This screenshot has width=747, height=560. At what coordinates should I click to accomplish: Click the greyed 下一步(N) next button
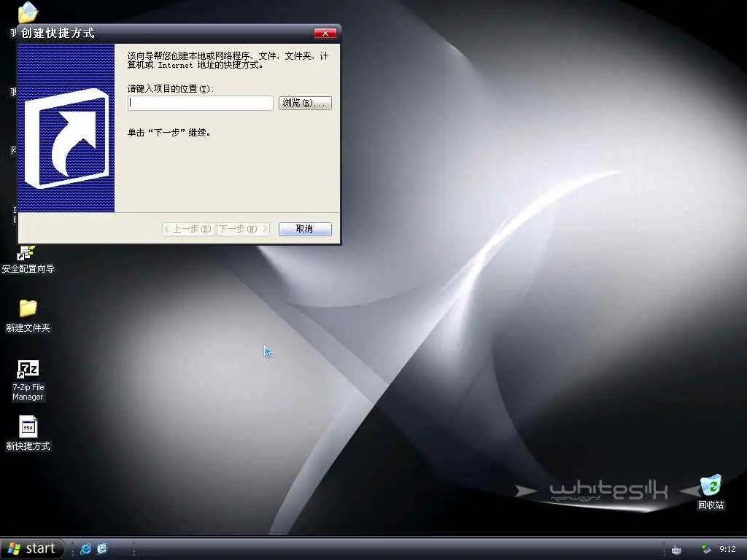coord(244,229)
